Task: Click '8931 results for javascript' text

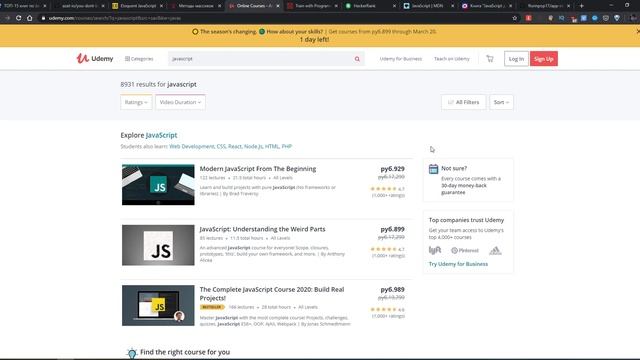Action: [x=158, y=84]
